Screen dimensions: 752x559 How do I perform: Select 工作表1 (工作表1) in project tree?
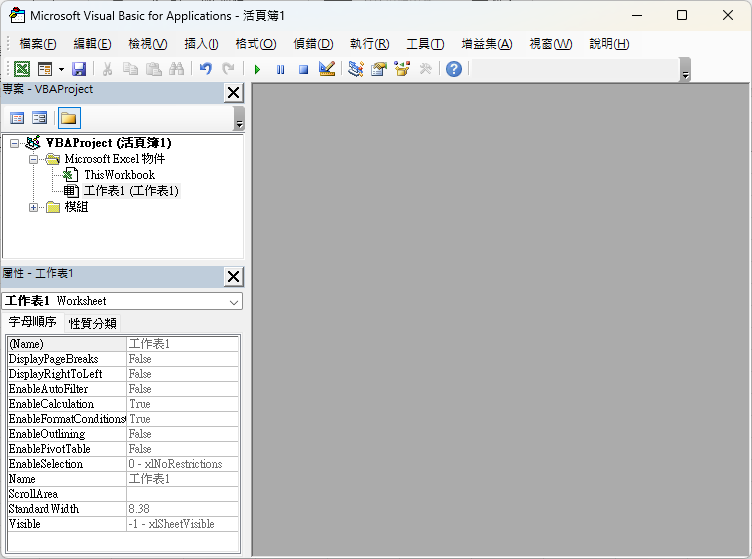pyautogui.click(x=131, y=191)
